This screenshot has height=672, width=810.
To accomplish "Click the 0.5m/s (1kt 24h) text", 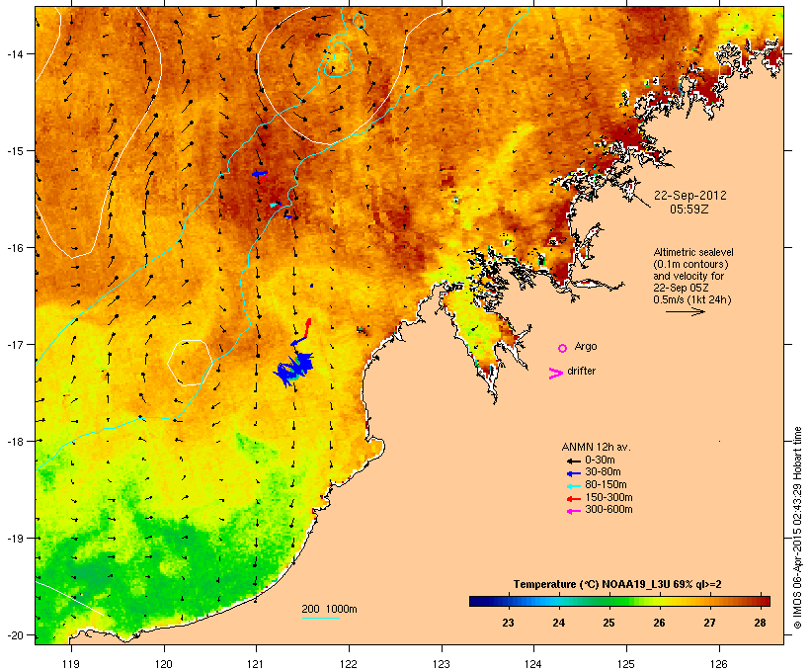I will point(692,299).
